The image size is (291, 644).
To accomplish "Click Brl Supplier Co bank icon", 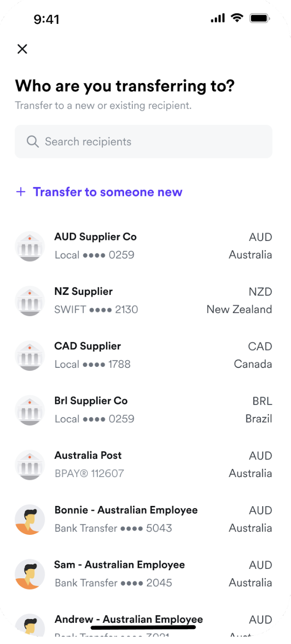I will [x=30, y=410].
